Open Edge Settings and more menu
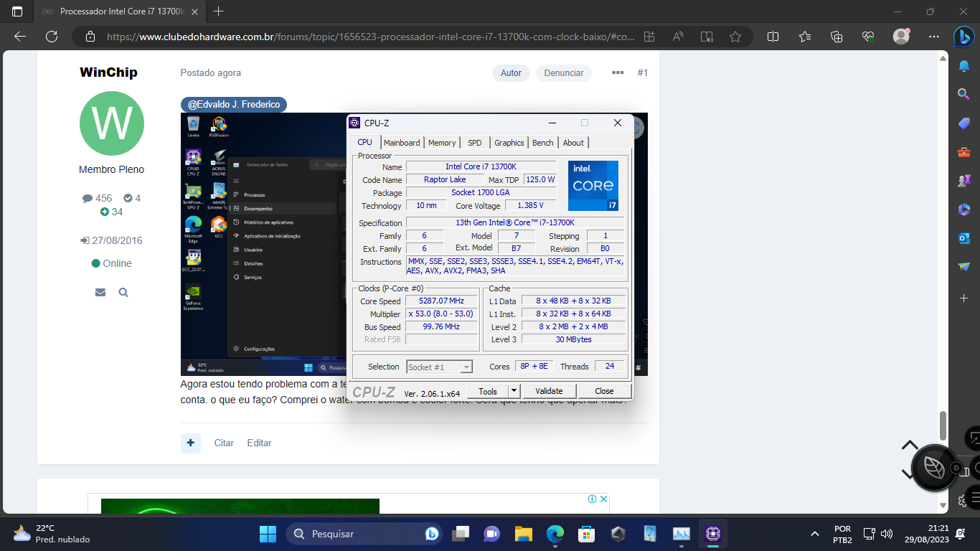This screenshot has width=980, height=551. [933, 37]
